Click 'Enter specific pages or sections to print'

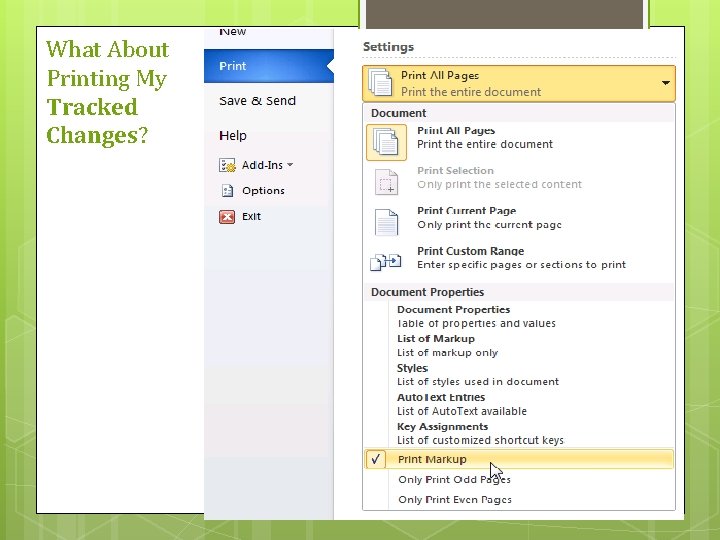point(521,264)
